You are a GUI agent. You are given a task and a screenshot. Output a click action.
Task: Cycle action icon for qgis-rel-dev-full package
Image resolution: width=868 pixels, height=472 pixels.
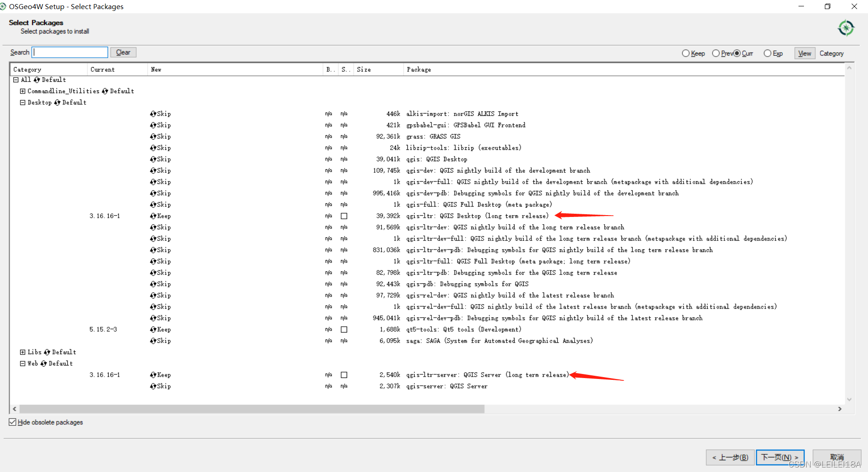[x=153, y=307]
